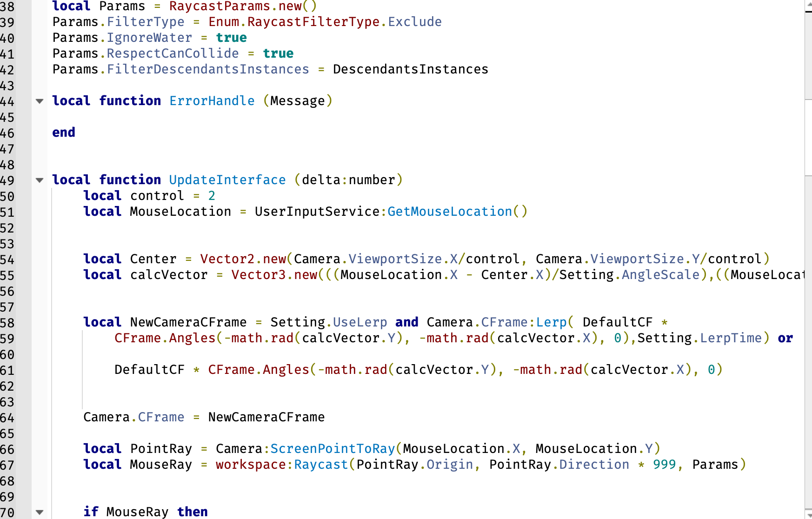
Task: Click the keyword true on IgnoreWater line
Action: click(231, 38)
